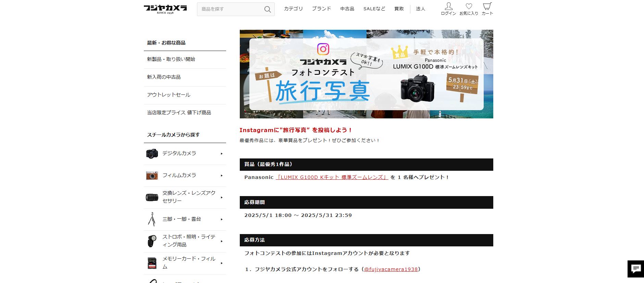This screenshot has height=283, width=644.
Task: Open the shopping cart icon (カート)
Action: (x=487, y=9)
